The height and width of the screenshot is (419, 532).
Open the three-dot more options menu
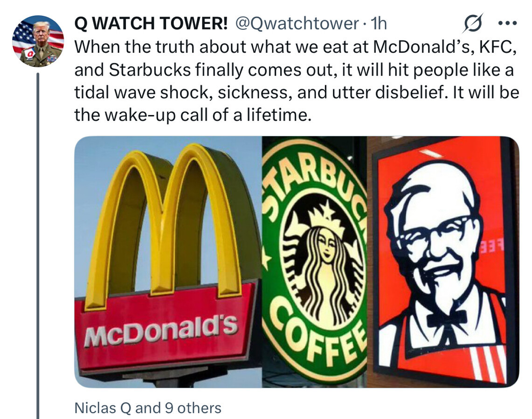click(508, 23)
